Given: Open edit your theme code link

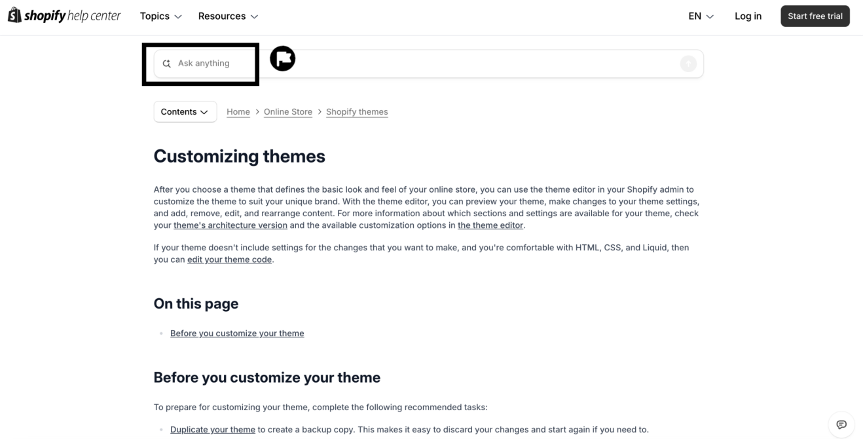Looking at the screenshot, I should (230, 260).
